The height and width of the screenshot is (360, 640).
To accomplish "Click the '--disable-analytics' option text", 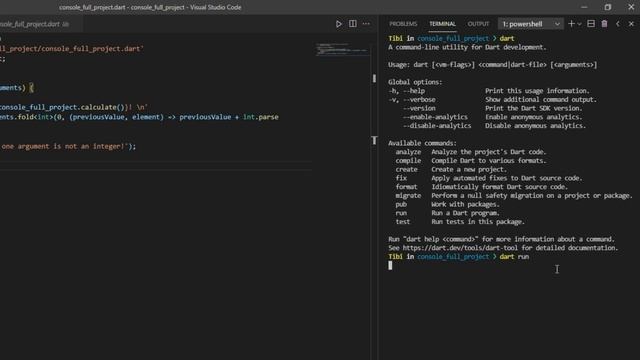I will click(437, 126).
